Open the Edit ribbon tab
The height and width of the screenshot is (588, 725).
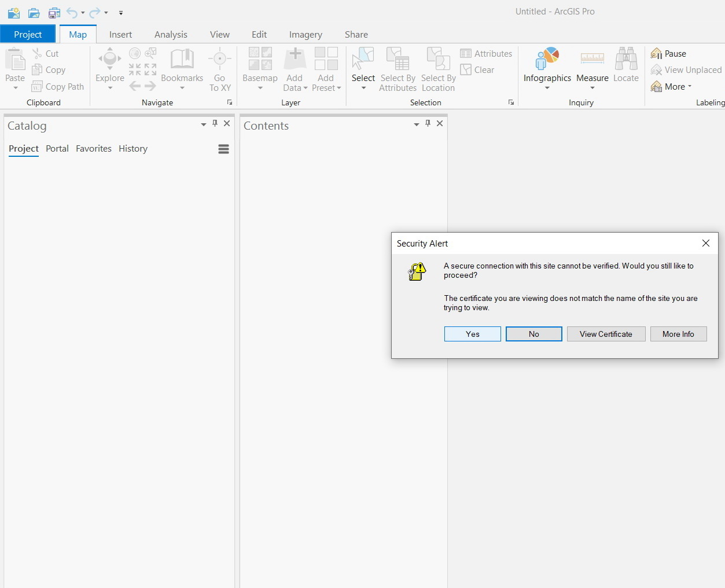pos(259,34)
